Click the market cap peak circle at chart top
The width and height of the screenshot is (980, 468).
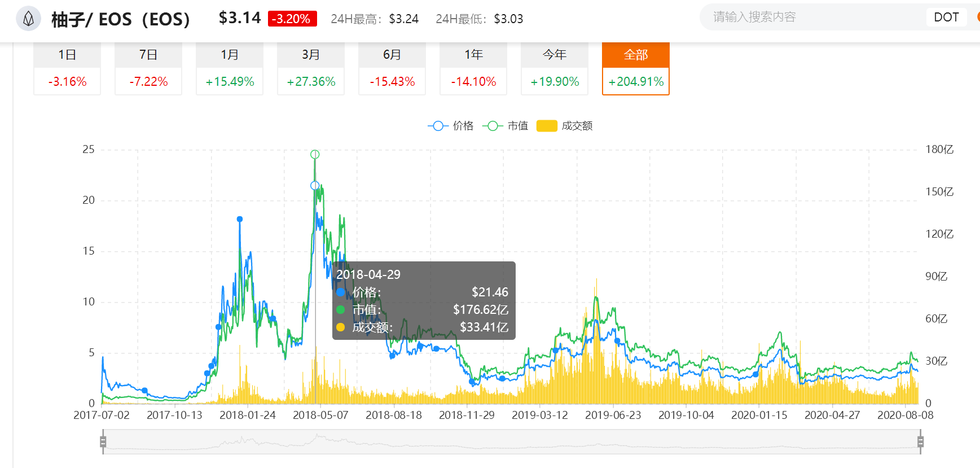point(315,154)
